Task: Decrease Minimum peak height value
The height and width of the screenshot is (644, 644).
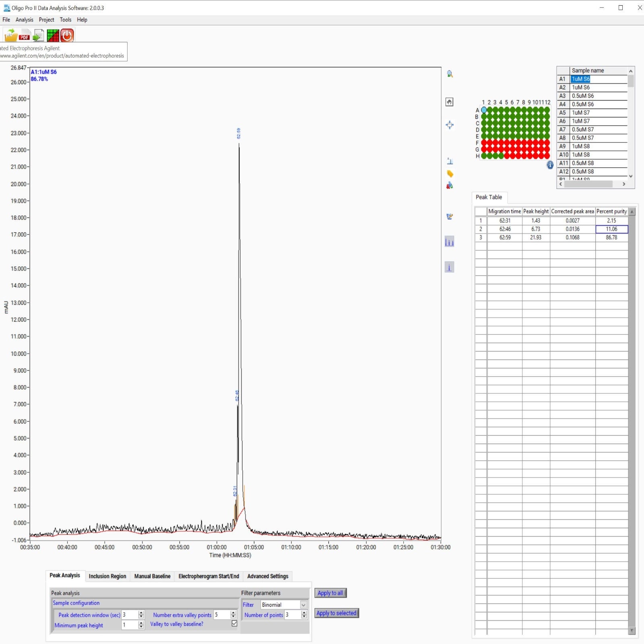Action: click(x=141, y=627)
